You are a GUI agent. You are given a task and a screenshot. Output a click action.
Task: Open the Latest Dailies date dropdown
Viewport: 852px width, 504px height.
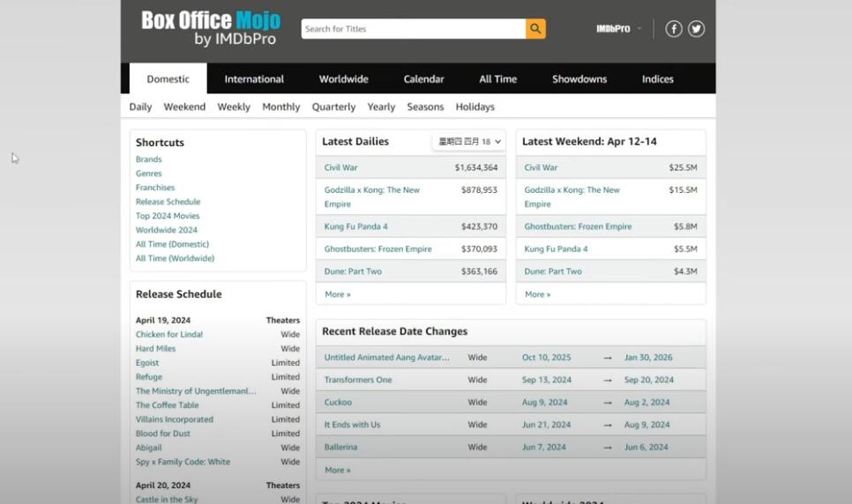(x=468, y=141)
